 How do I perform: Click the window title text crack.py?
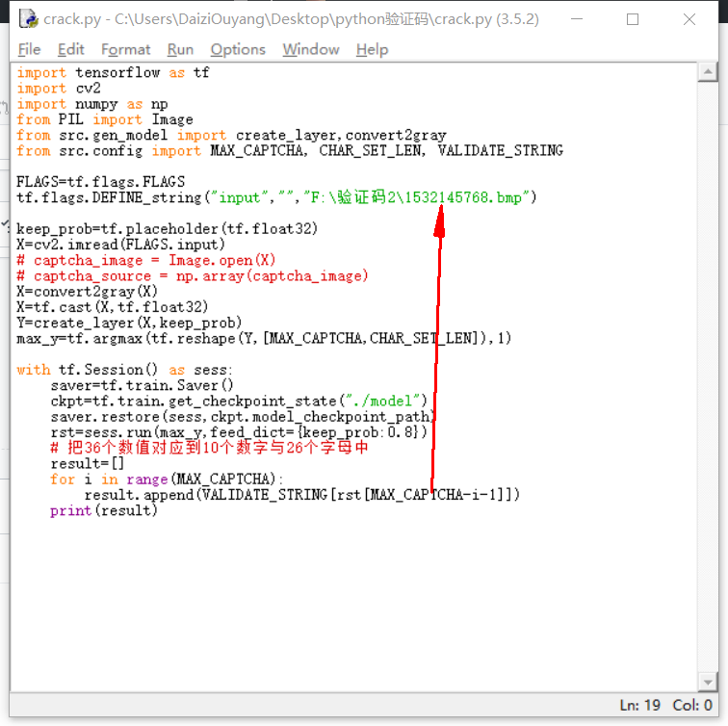[x=291, y=19]
